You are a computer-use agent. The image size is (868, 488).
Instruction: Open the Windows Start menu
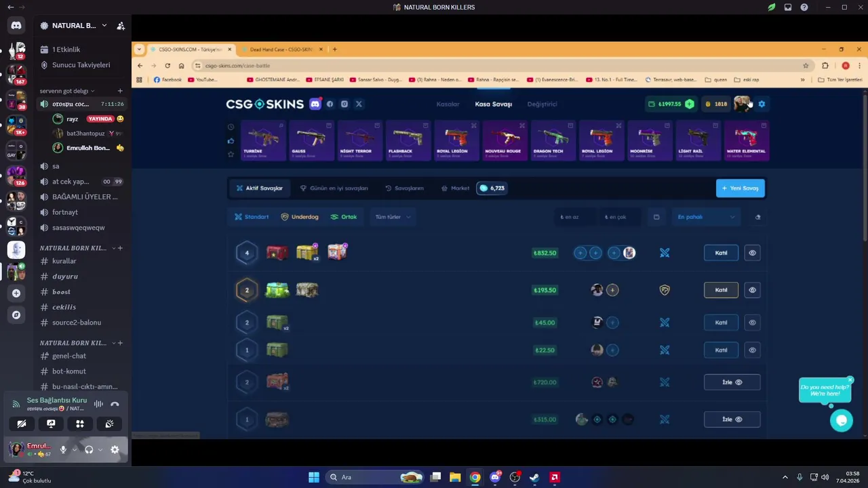(314, 477)
